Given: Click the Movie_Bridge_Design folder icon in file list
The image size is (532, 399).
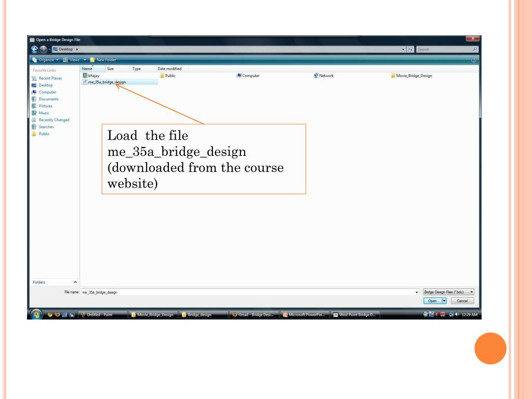Looking at the screenshot, I should pos(393,76).
